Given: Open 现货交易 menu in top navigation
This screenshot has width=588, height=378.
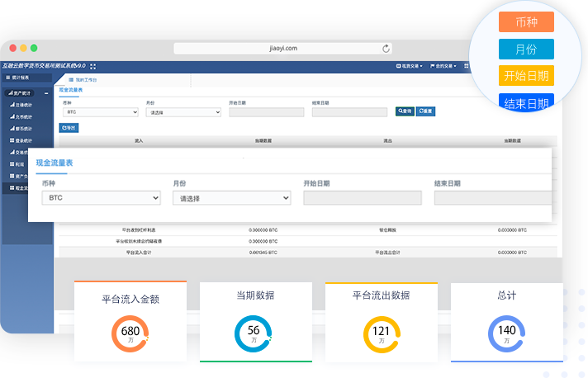Looking at the screenshot, I should [x=410, y=66].
